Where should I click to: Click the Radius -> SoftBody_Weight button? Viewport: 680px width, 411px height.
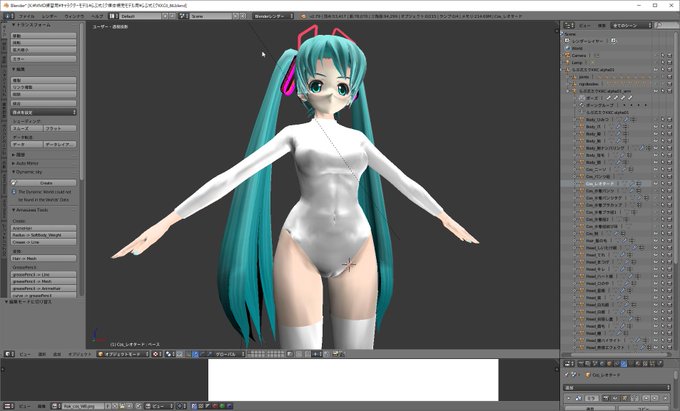pyautogui.click(x=43, y=235)
